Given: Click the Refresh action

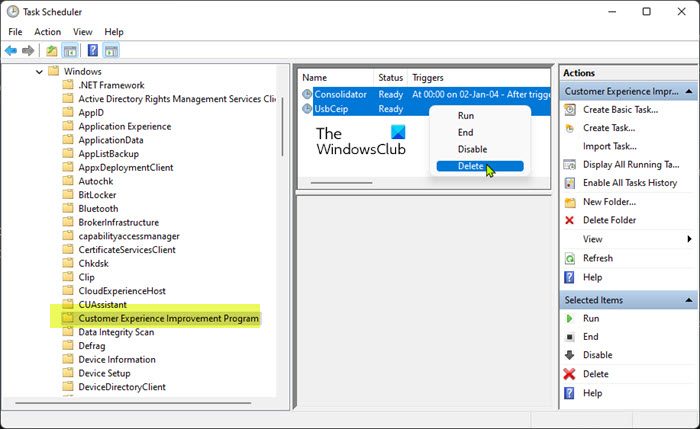Looking at the screenshot, I should 598,259.
